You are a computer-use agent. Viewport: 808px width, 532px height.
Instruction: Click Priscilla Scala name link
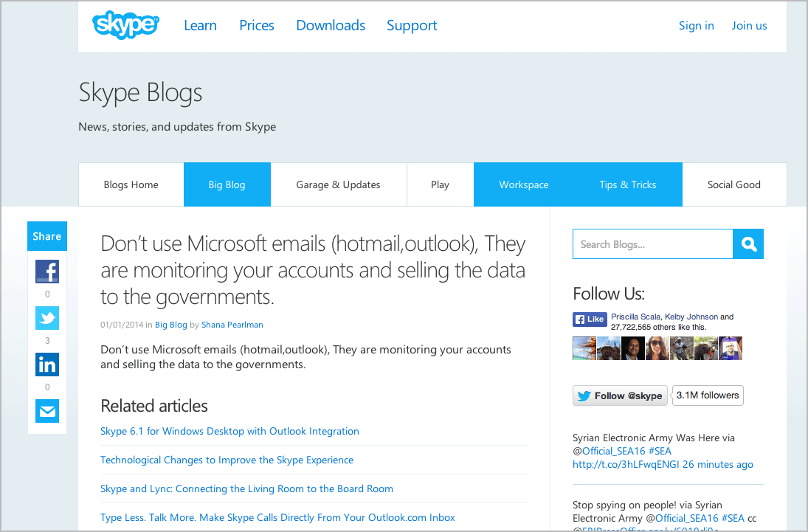636,317
